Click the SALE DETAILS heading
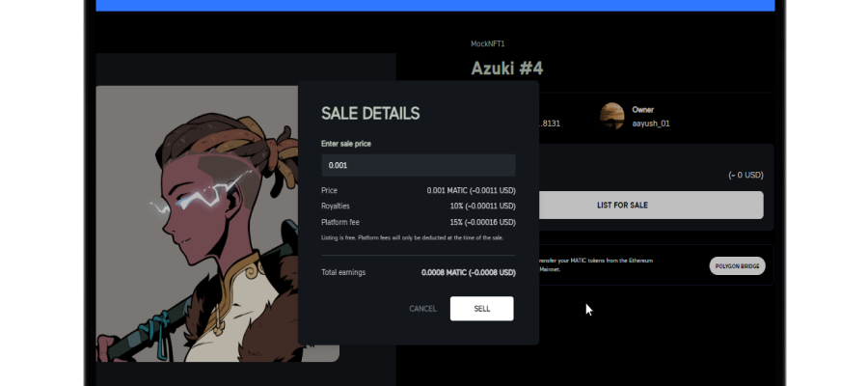The height and width of the screenshot is (386, 868). click(x=370, y=114)
